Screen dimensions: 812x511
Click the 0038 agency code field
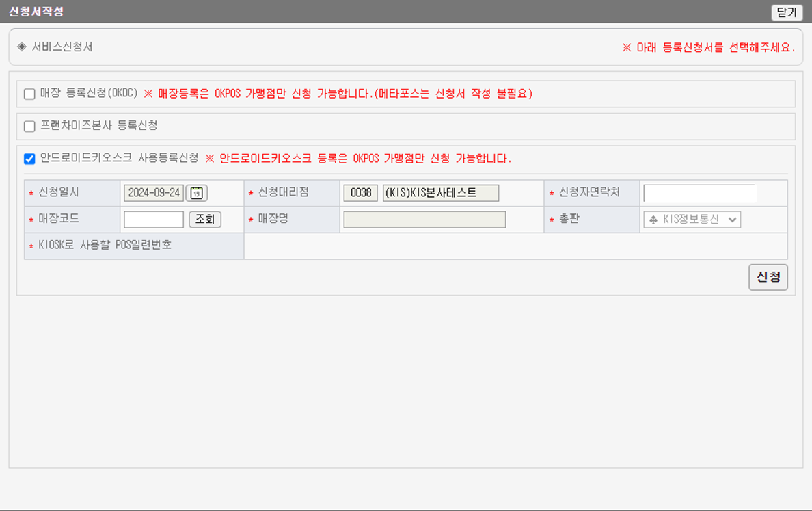pos(360,193)
